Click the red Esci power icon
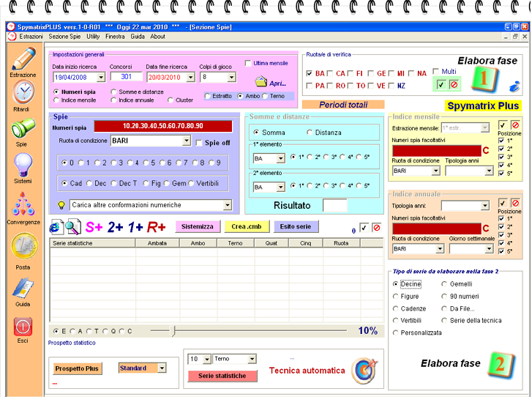The image size is (532, 397). [x=23, y=327]
